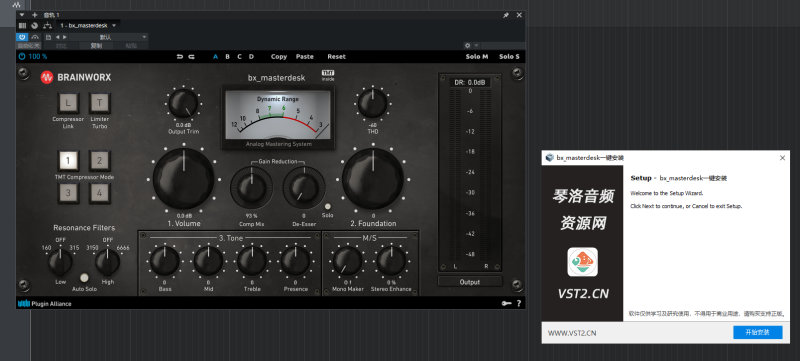The height and width of the screenshot is (361, 800).
Task: Click the Mid tone knob
Action: [x=208, y=261]
